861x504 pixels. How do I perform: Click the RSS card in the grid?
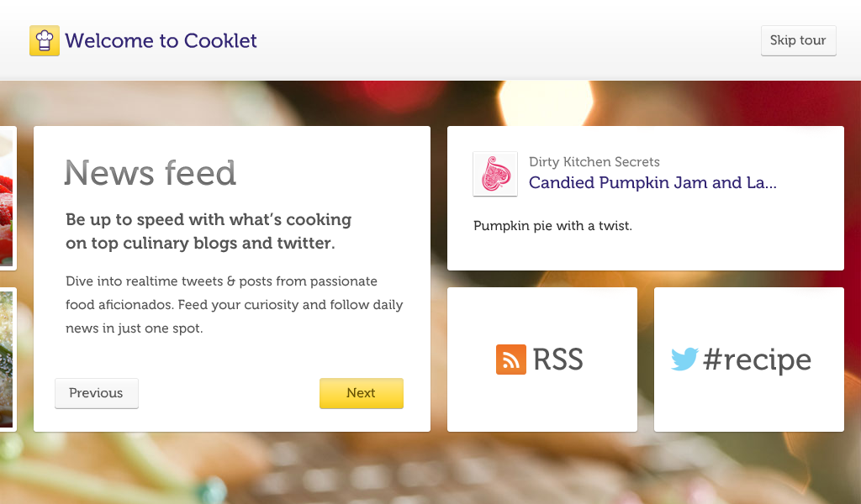coord(542,360)
